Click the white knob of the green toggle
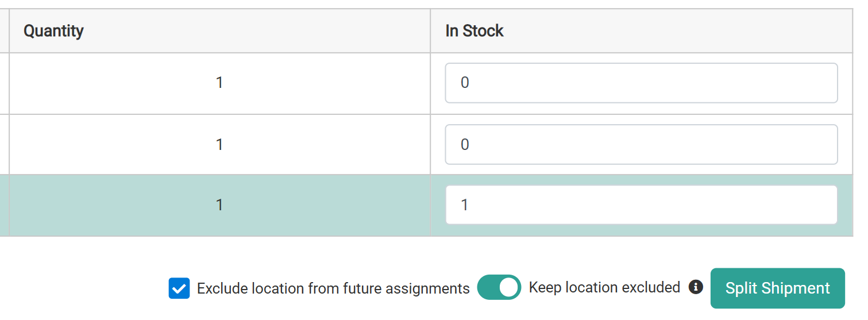868x320 pixels. point(508,287)
